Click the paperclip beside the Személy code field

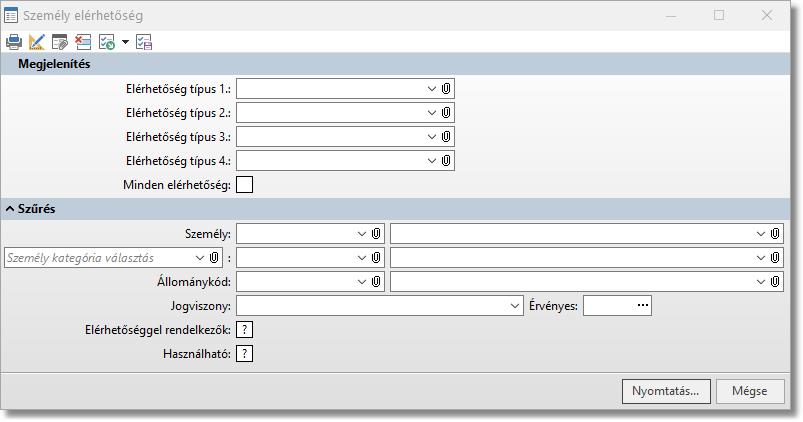click(x=376, y=233)
